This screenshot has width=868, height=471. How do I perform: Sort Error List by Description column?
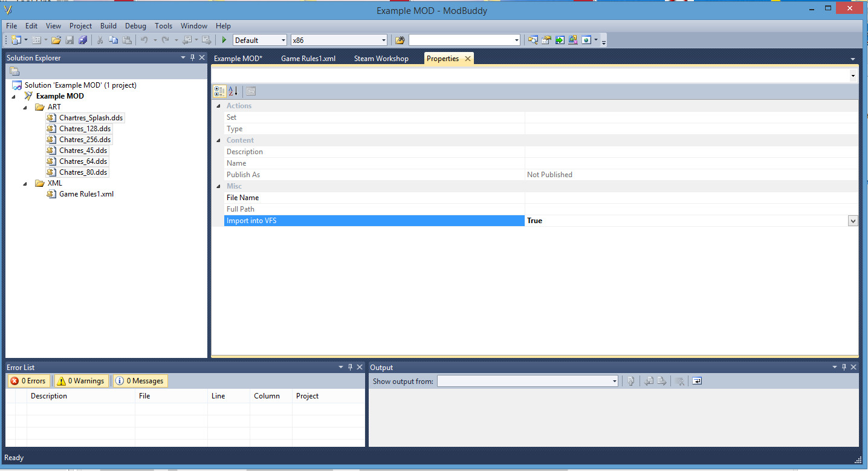click(81, 396)
